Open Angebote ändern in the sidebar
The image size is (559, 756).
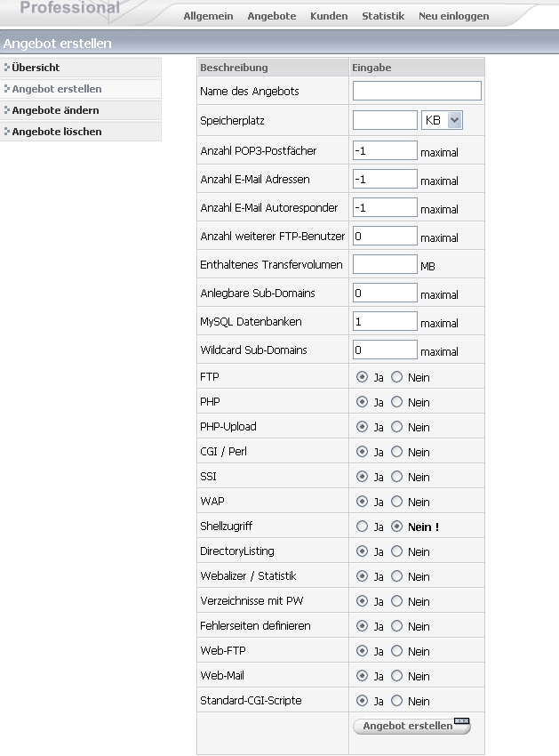(81, 110)
